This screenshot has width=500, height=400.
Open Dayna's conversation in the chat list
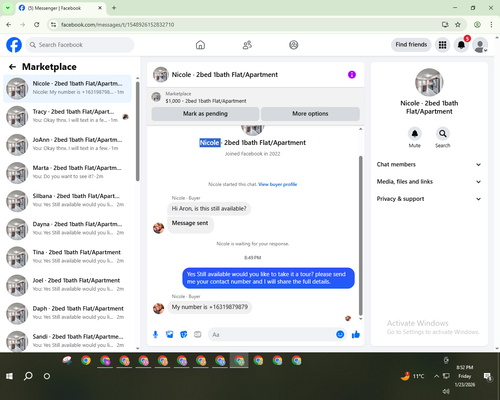(x=67, y=229)
